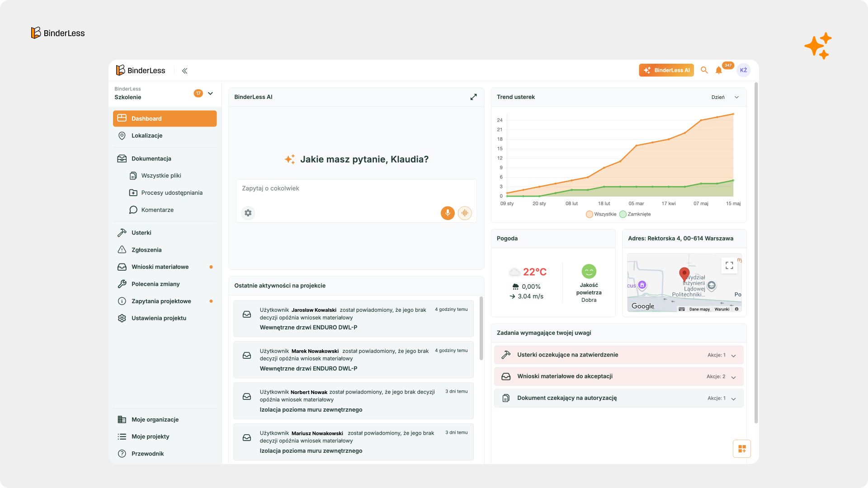Expand BinderLess AI panel to fullscreen
The height and width of the screenshot is (488, 868).
point(473,97)
